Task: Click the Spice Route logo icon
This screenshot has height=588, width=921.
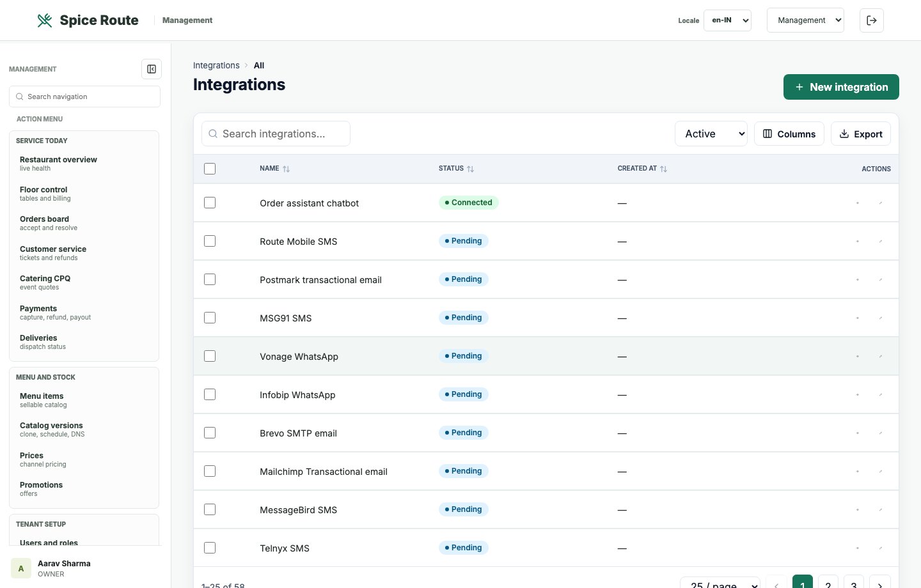Action: click(x=45, y=20)
